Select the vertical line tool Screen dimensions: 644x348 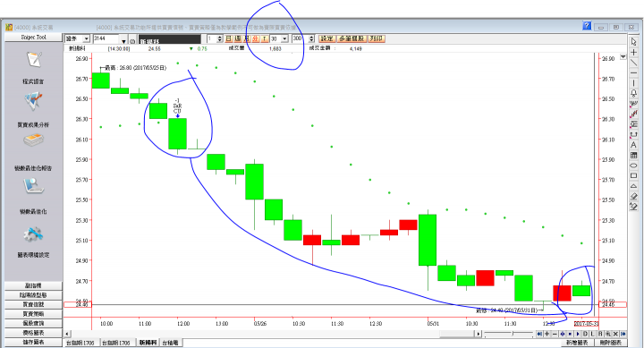coord(634,83)
